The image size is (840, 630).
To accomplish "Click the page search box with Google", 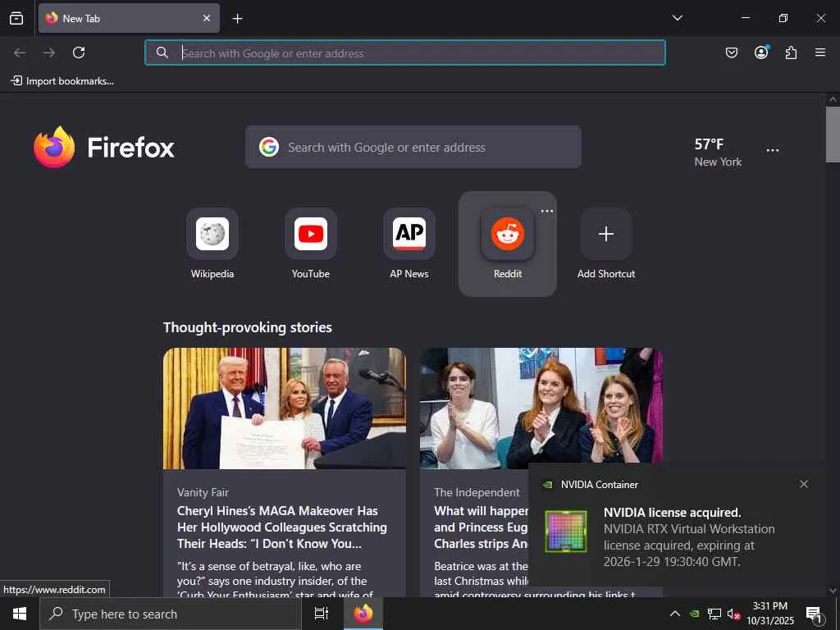I will click(413, 147).
